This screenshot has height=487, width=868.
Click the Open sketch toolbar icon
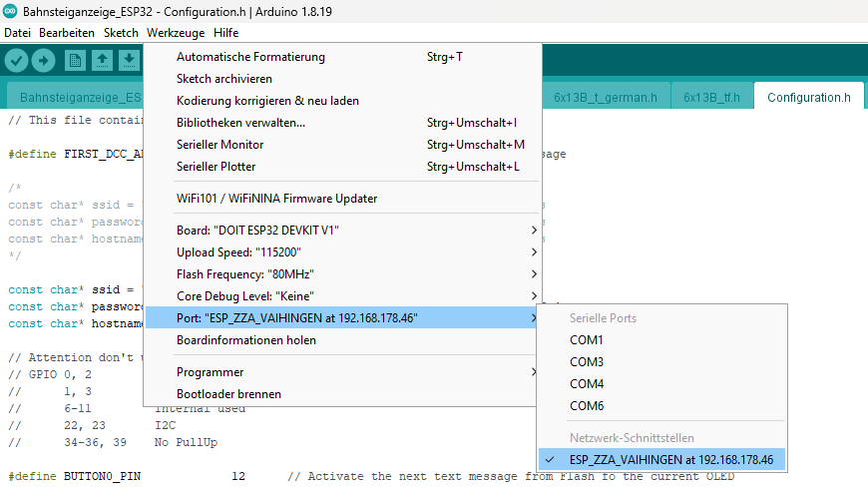(x=102, y=61)
